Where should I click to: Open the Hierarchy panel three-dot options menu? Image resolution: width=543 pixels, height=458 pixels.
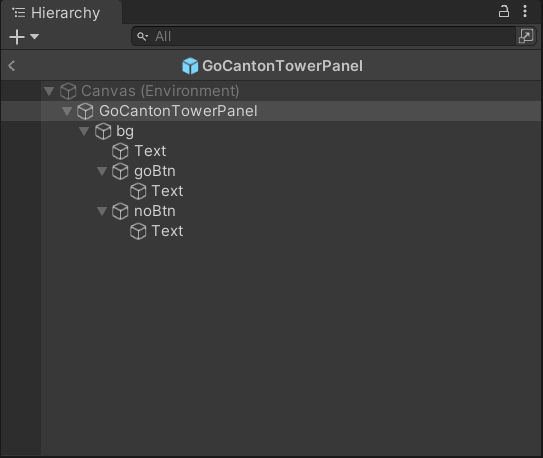click(525, 11)
